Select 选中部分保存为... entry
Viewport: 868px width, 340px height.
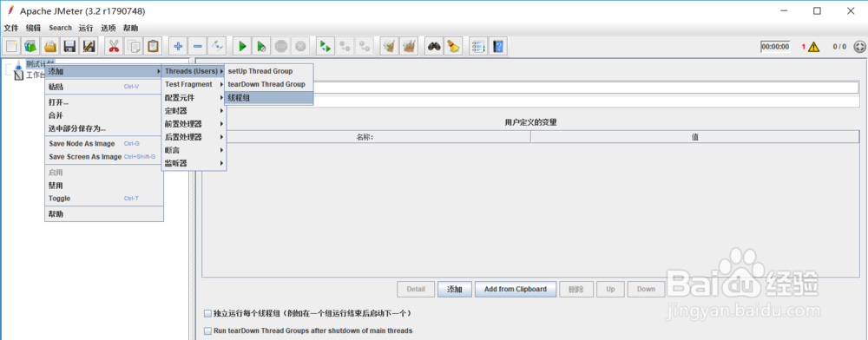[x=103, y=128]
